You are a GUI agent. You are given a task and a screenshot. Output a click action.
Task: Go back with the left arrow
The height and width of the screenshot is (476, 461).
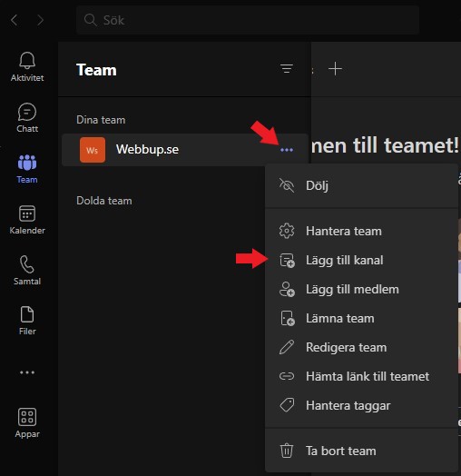[14, 20]
